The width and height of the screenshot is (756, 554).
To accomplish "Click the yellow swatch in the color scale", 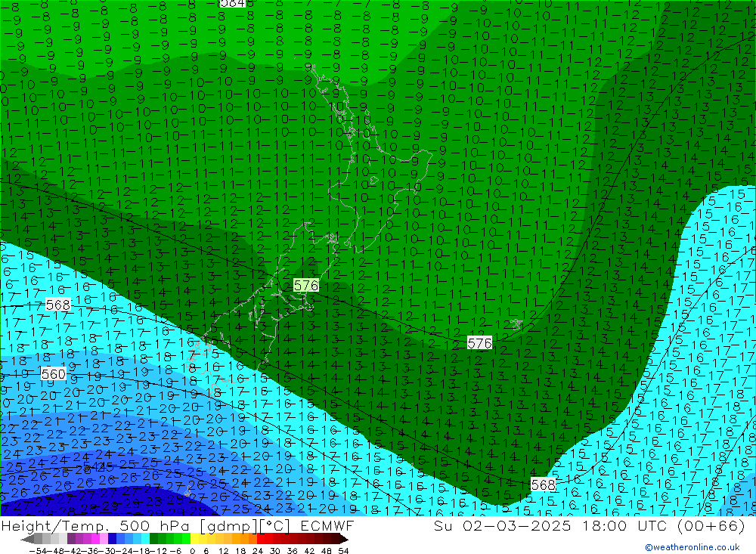I will click(194, 539).
